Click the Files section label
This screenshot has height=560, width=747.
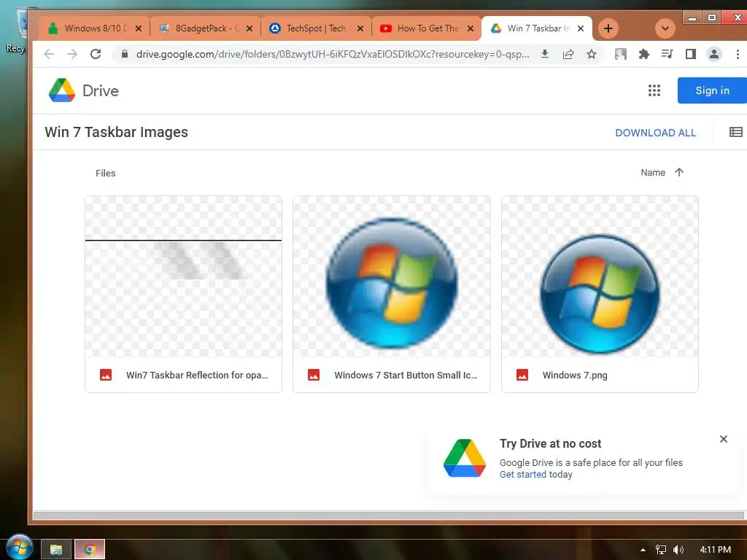105,173
